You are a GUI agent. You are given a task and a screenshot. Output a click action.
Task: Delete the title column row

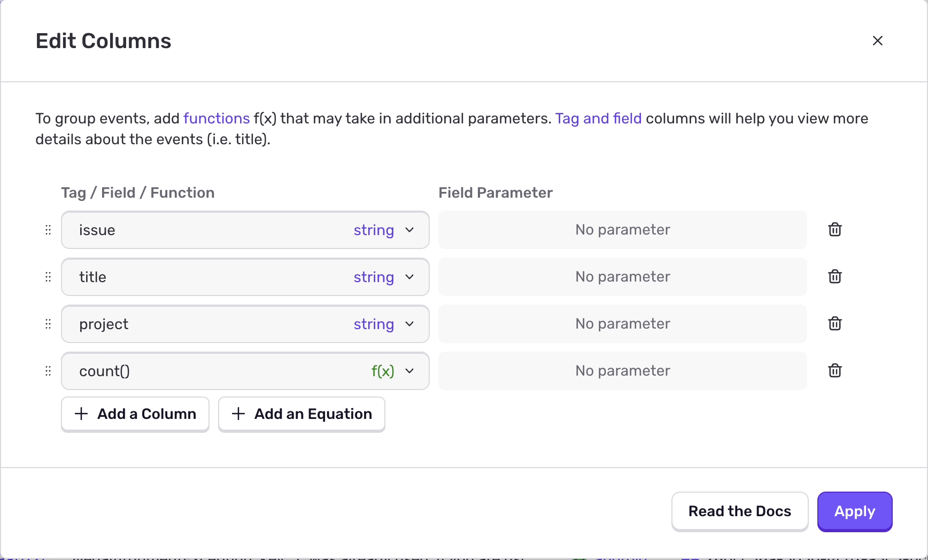pyautogui.click(x=835, y=277)
